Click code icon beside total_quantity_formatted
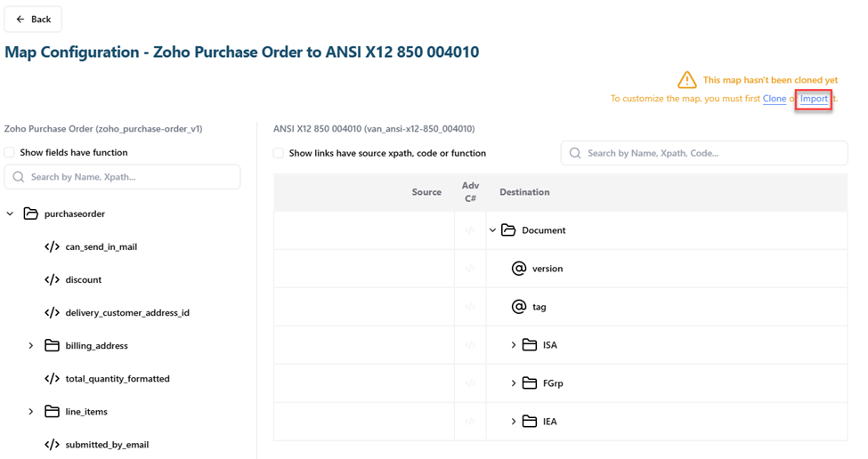The width and height of the screenshot is (868, 459). (x=52, y=379)
